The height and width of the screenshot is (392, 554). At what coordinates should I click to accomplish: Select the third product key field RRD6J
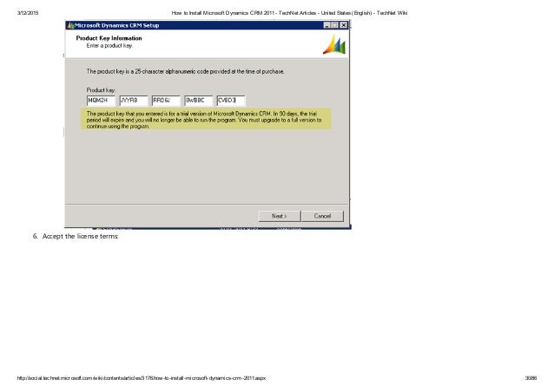(x=166, y=101)
